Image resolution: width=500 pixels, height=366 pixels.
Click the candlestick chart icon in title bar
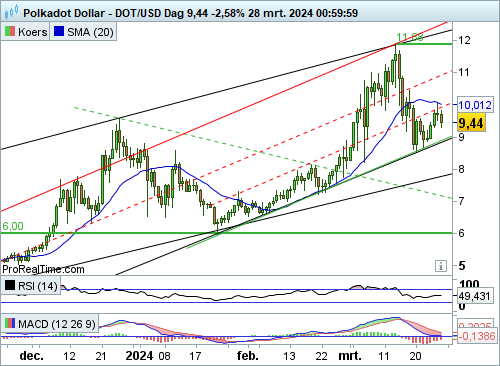(11, 12)
